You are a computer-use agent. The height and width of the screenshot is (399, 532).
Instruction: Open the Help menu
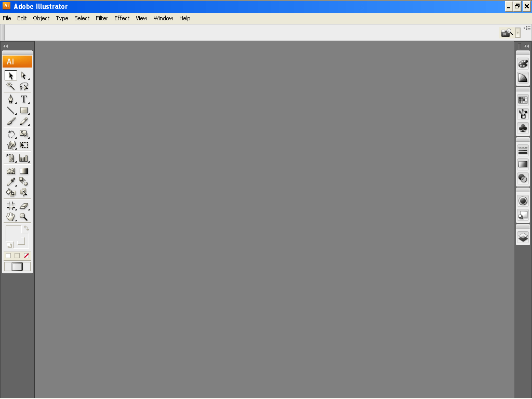[184, 18]
